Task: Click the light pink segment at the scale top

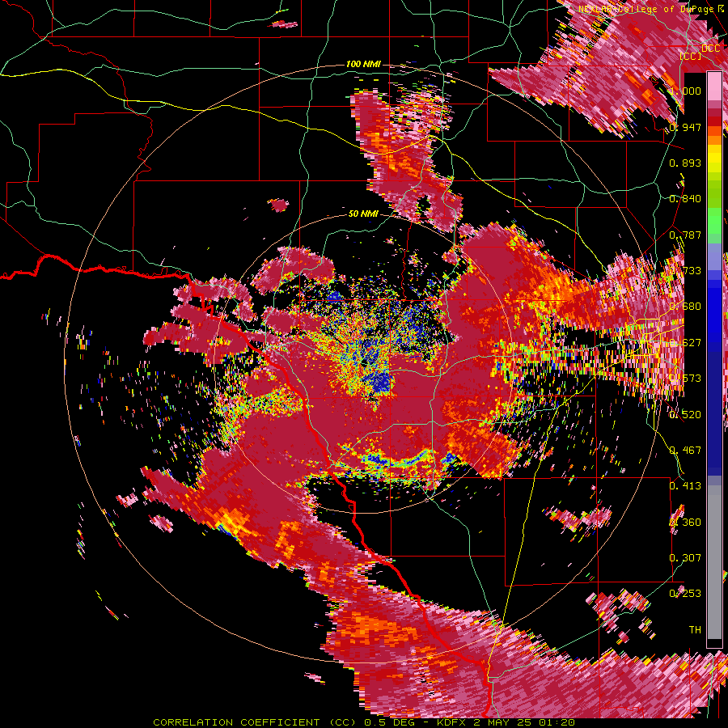Action: 714,87
